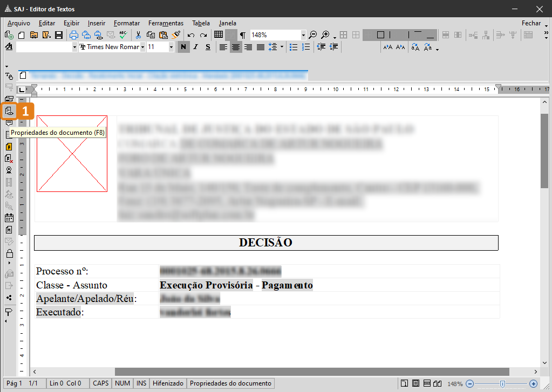Align text left
Viewport: 552px width, 392px height.
pos(223,47)
